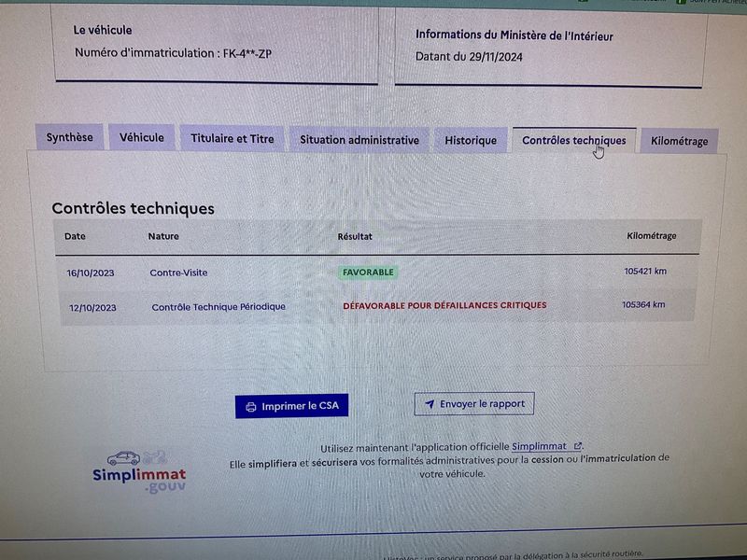This screenshot has width=747, height=560.
Task: Click the Imprimer le CSA button
Action: pyautogui.click(x=291, y=406)
